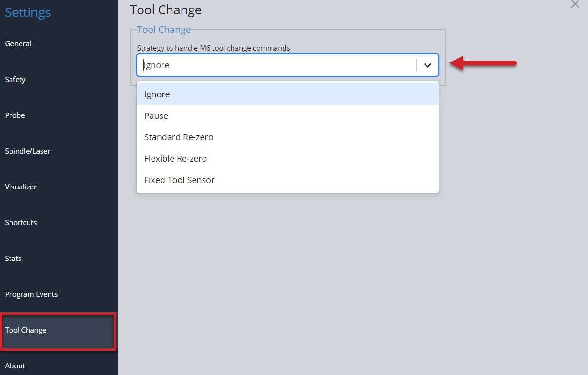Choose the Ignore option in the list
Viewport: 588px width, 375px height.
pos(287,94)
